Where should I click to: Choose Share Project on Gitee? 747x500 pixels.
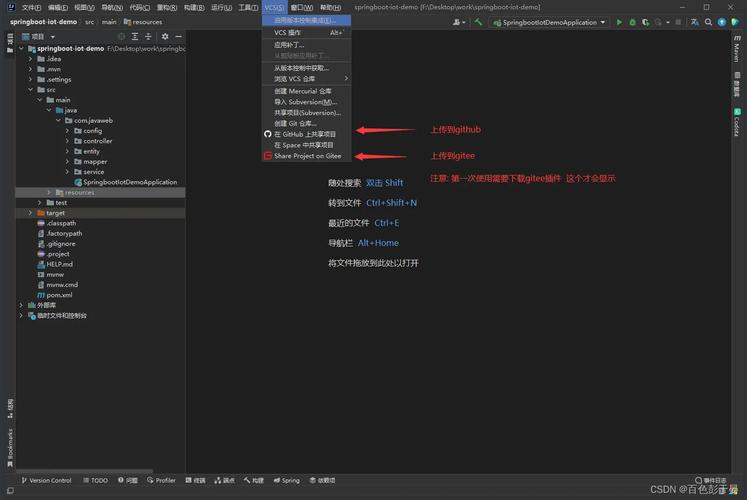[307, 156]
